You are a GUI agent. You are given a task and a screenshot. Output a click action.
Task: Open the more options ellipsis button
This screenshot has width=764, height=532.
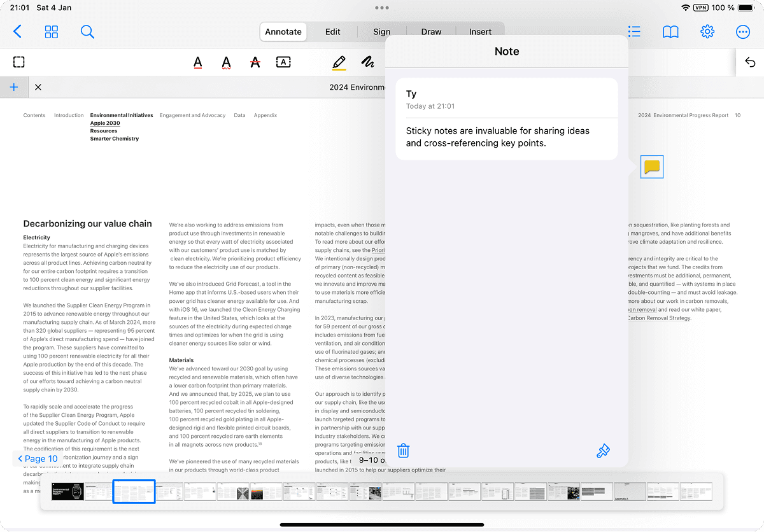coord(743,32)
